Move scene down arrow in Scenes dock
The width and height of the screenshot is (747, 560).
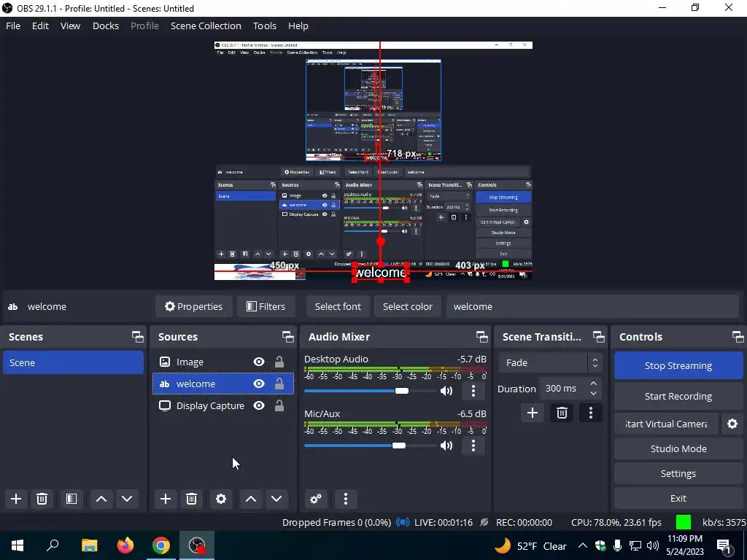pyautogui.click(x=127, y=499)
